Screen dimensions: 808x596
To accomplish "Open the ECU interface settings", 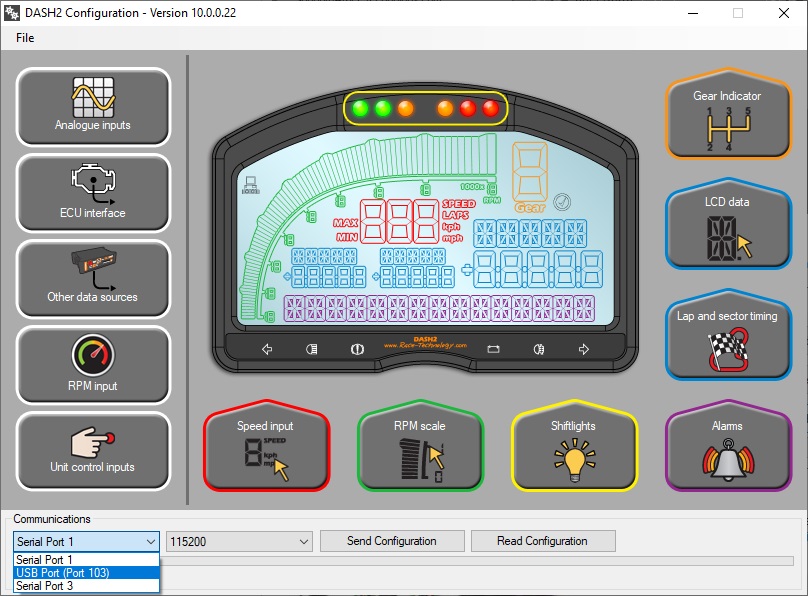I will [93, 194].
